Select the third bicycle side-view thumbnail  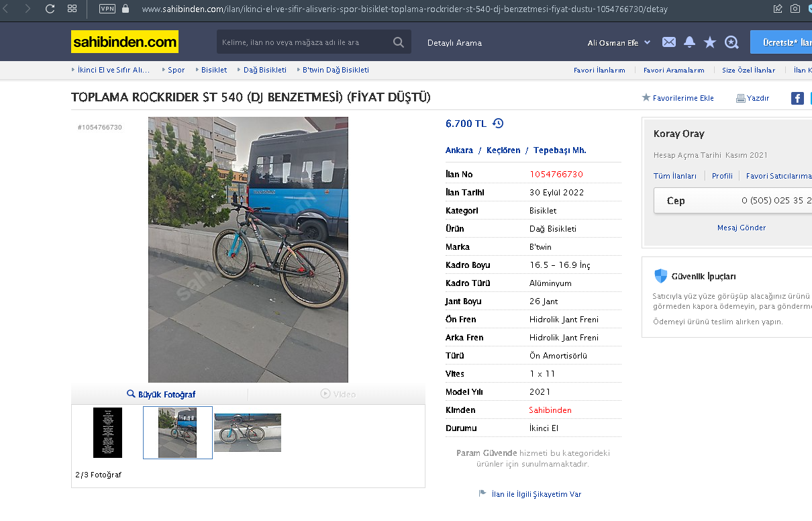click(248, 432)
